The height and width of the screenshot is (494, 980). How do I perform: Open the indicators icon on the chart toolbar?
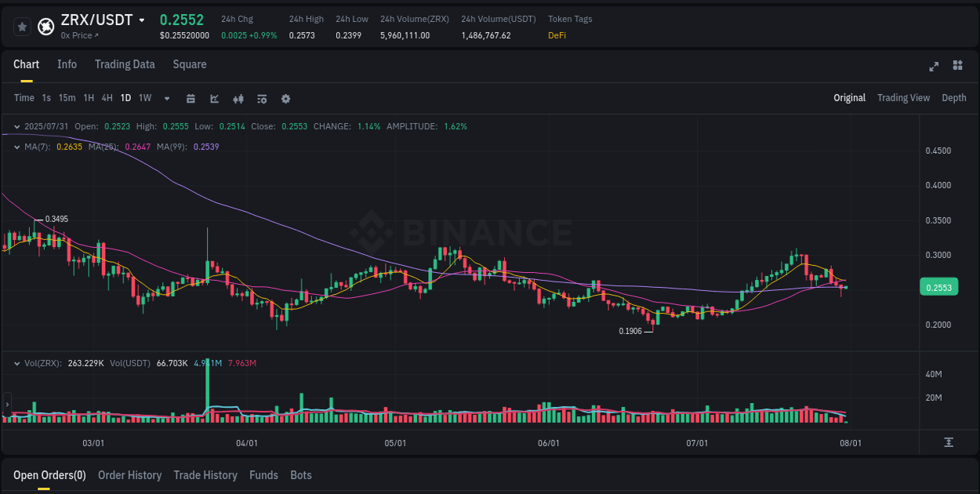[262, 99]
